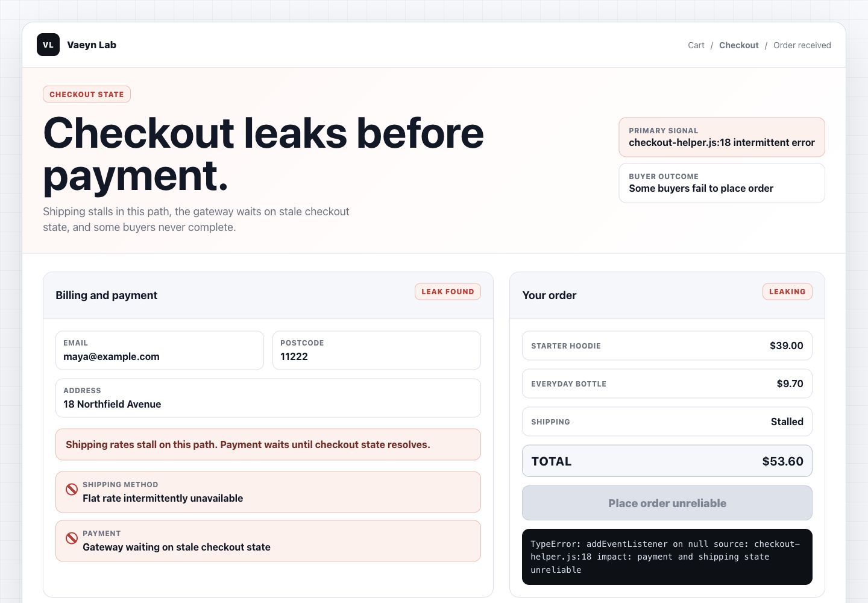Click the Checkout leaks before payment headline
Screen dimensions: 868x603
click(x=263, y=154)
